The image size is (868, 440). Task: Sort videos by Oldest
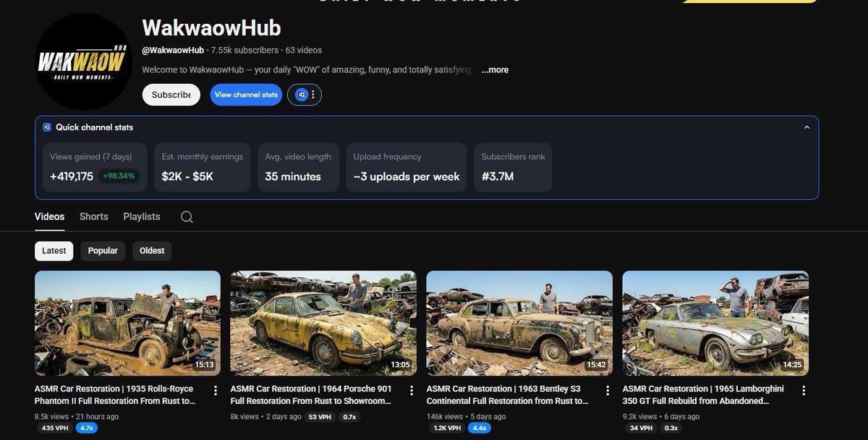[x=152, y=251]
